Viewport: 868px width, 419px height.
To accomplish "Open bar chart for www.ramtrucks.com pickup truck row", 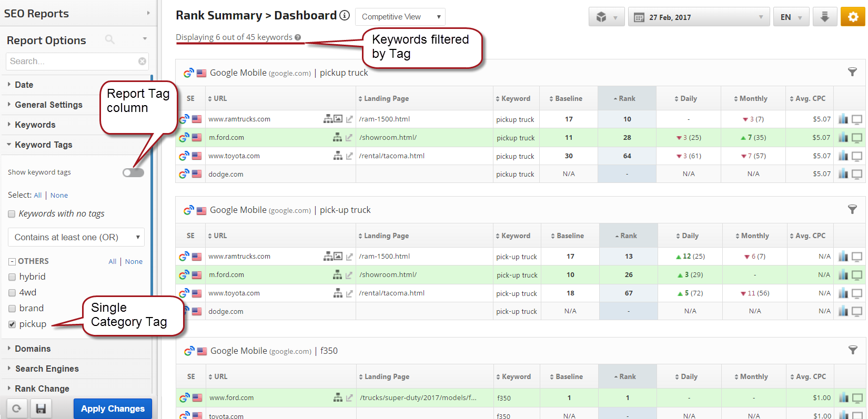I will [843, 119].
